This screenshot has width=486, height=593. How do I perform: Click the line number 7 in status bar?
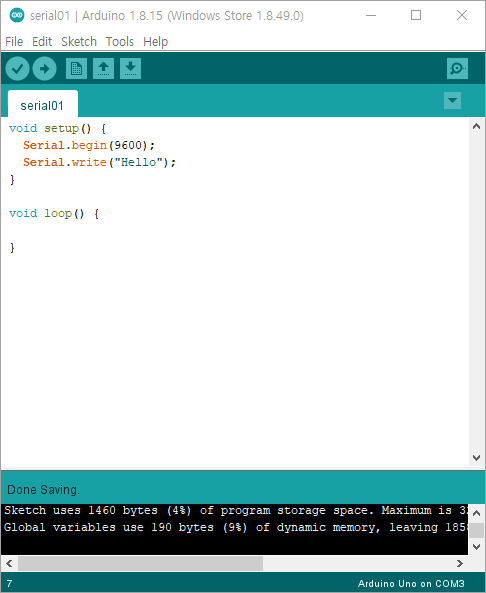[9, 584]
